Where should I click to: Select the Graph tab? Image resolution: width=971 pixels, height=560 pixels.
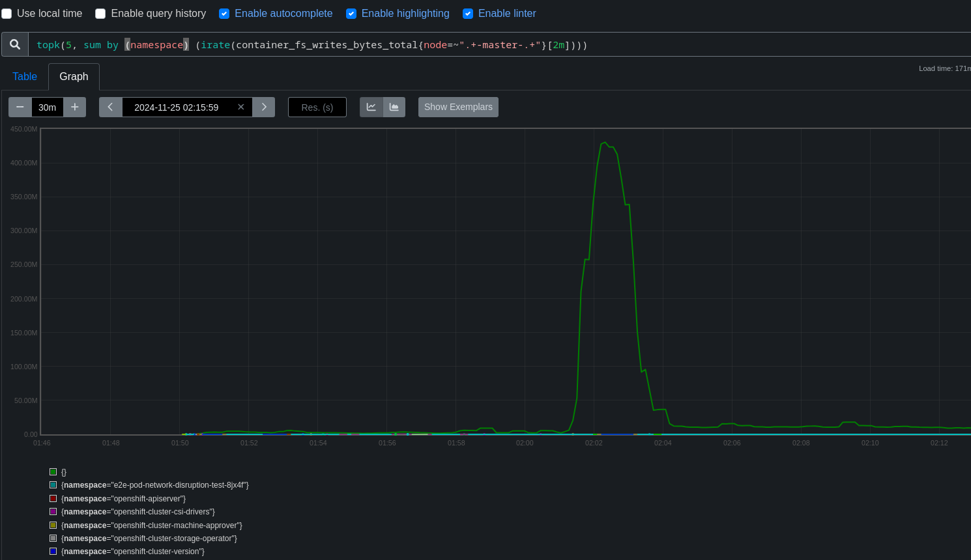tap(74, 77)
